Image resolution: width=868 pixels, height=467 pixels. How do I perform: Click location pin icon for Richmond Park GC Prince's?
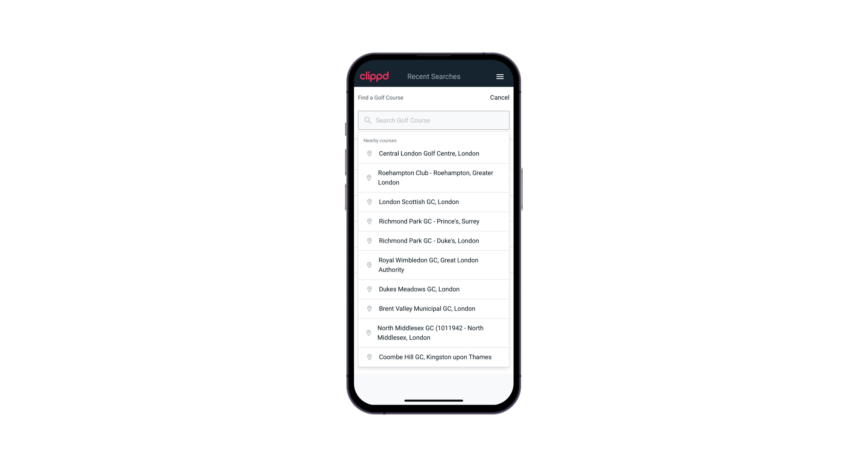pos(368,221)
